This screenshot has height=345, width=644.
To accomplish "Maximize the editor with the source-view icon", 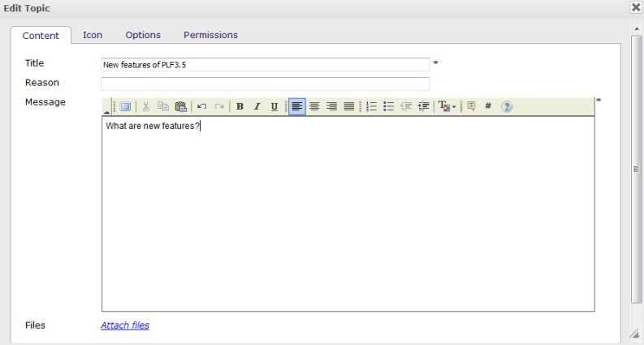I will [x=126, y=106].
